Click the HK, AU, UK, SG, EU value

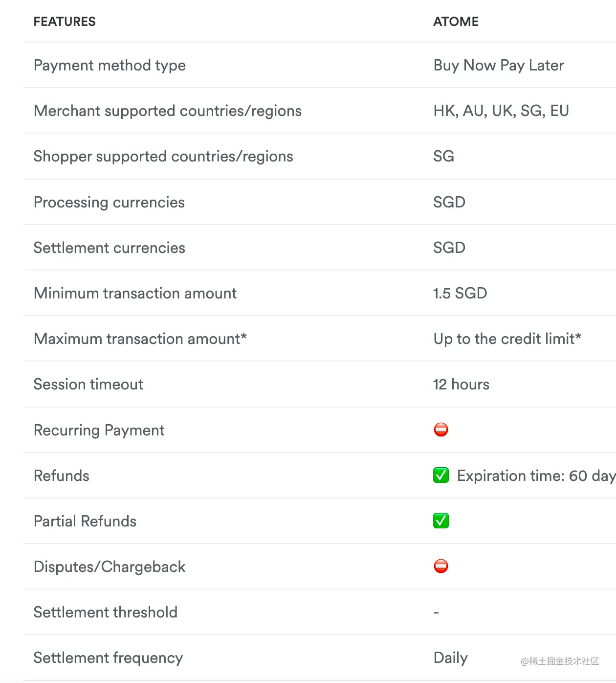[x=501, y=111]
